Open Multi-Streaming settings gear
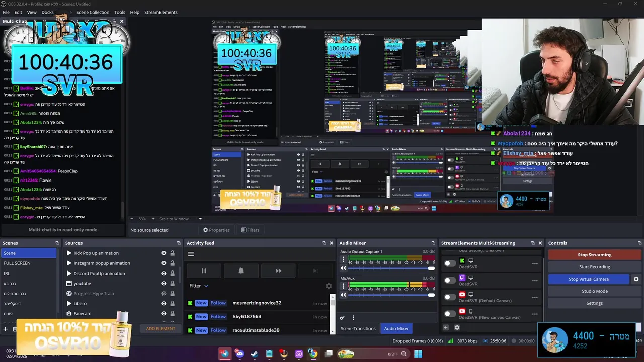Screen dimensions: 644x362 pyautogui.click(x=457, y=327)
